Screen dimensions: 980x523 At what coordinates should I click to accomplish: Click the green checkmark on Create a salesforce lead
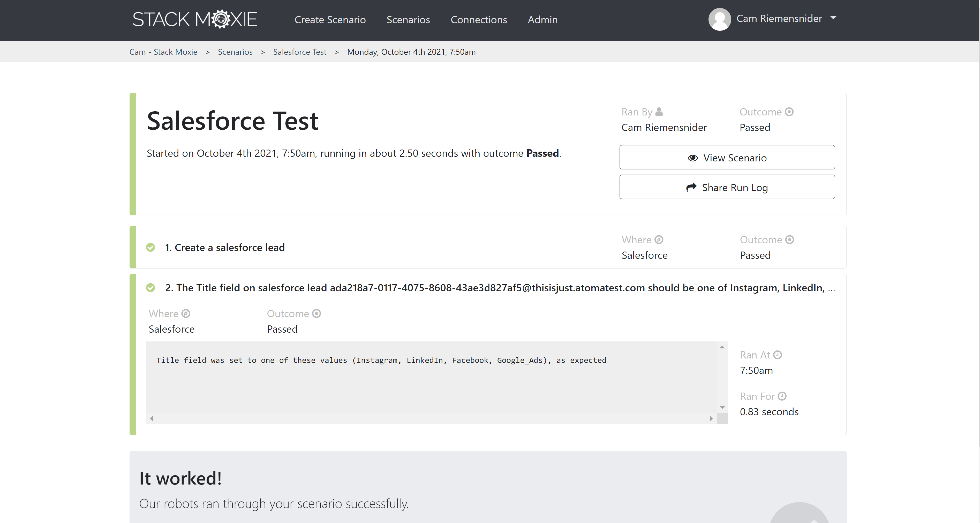tap(151, 247)
